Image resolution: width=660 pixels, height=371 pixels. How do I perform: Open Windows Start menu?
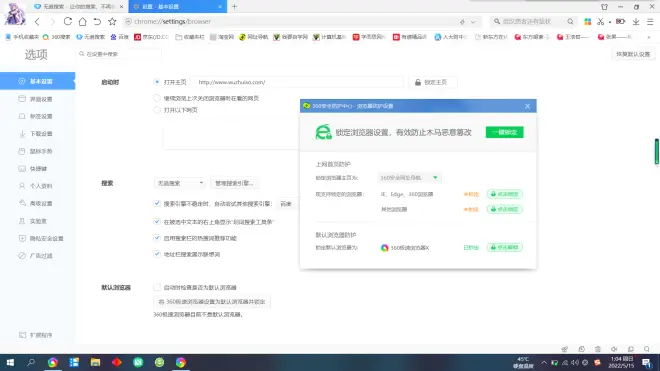tap(10, 363)
